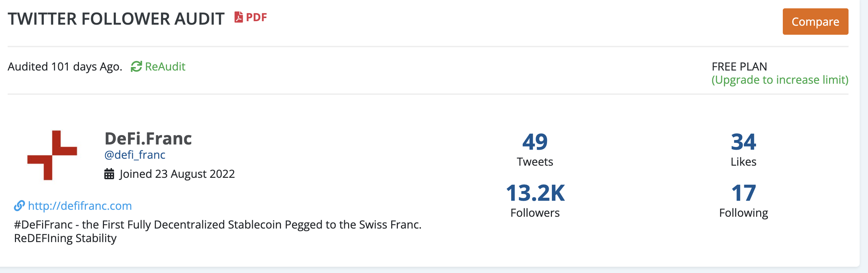Click the chain link icon beside website
Screen dimensions: 868x273
point(19,206)
